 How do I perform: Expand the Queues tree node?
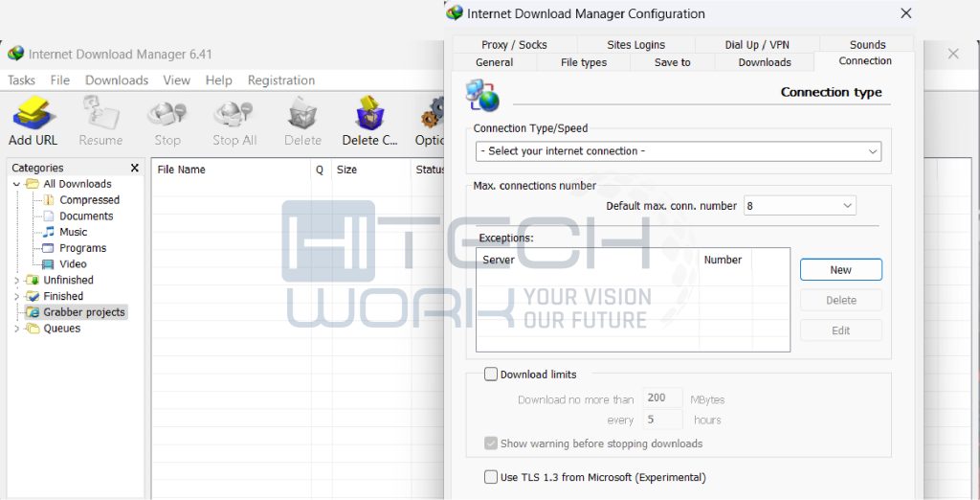pyautogui.click(x=16, y=329)
